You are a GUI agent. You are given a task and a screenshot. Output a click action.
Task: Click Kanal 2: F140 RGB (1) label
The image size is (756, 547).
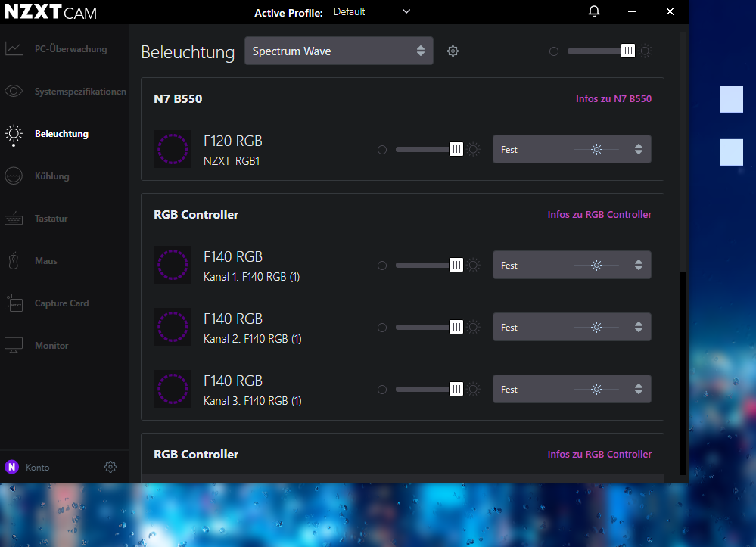click(x=253, y=339)
